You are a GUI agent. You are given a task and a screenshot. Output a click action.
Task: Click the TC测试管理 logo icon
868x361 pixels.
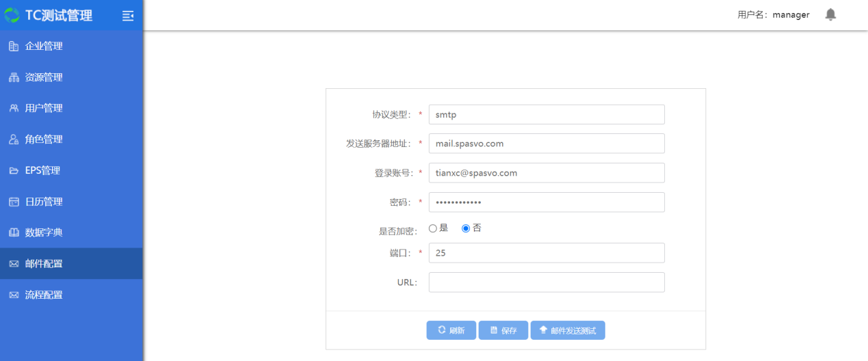(x=12, y=15)
